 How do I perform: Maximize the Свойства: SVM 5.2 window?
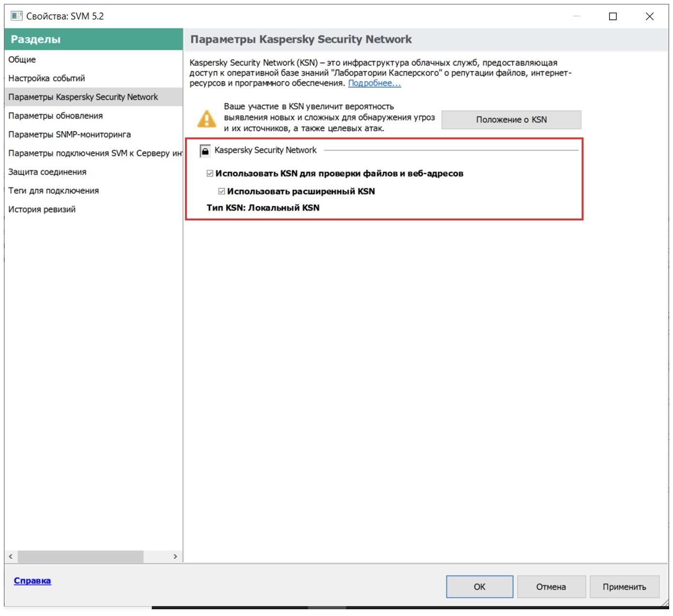click(x=612, y=16)
